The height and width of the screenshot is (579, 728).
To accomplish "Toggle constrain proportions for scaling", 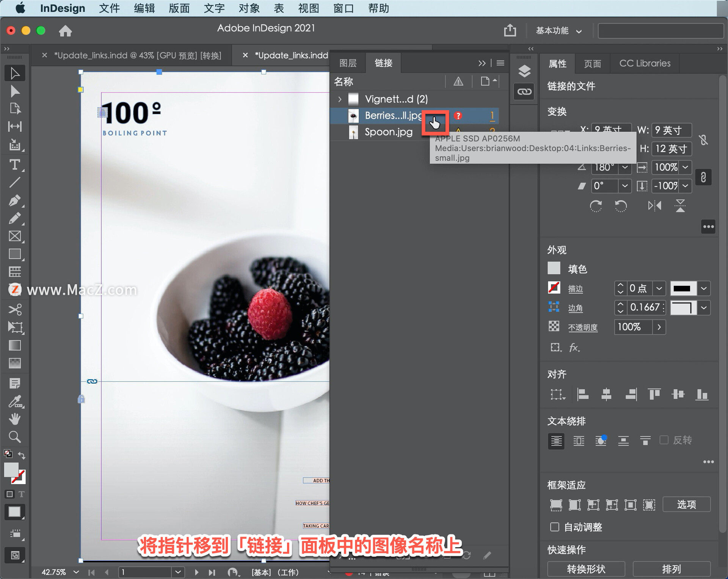I will [703, 177].
